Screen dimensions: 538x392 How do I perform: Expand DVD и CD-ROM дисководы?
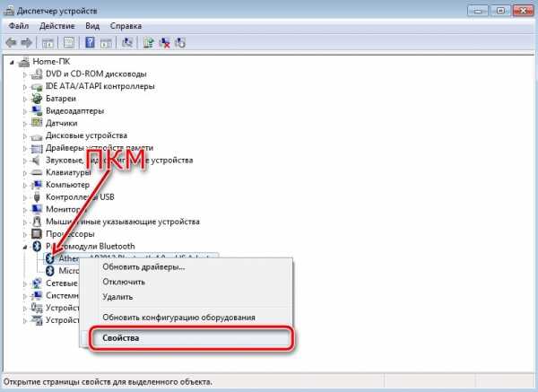click(25, 74)
